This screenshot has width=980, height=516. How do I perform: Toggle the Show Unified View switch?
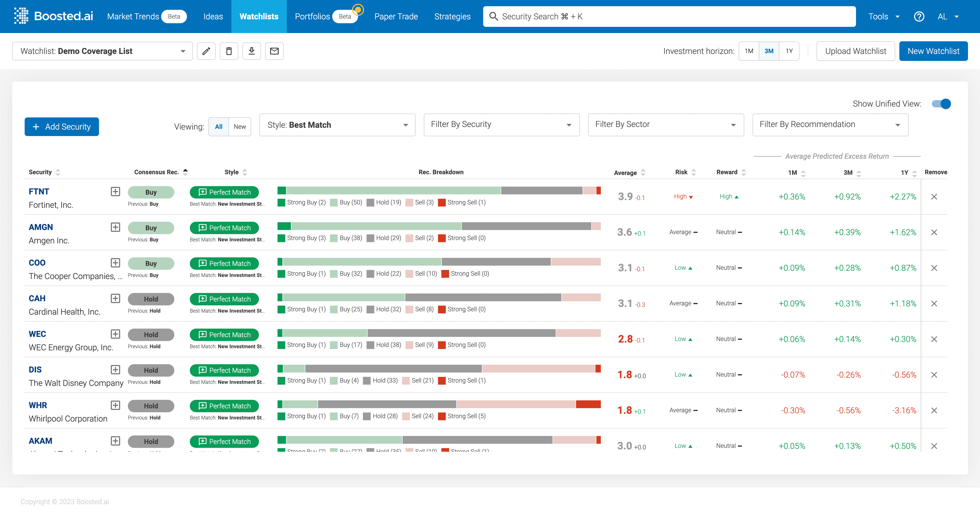(x=941, y=103)
